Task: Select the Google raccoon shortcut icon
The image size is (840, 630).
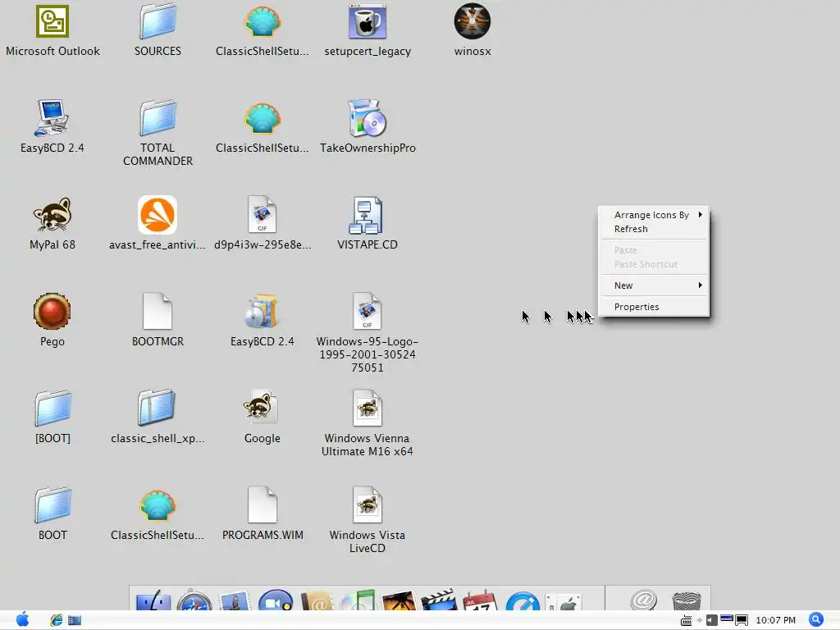Action: (262, 409)
